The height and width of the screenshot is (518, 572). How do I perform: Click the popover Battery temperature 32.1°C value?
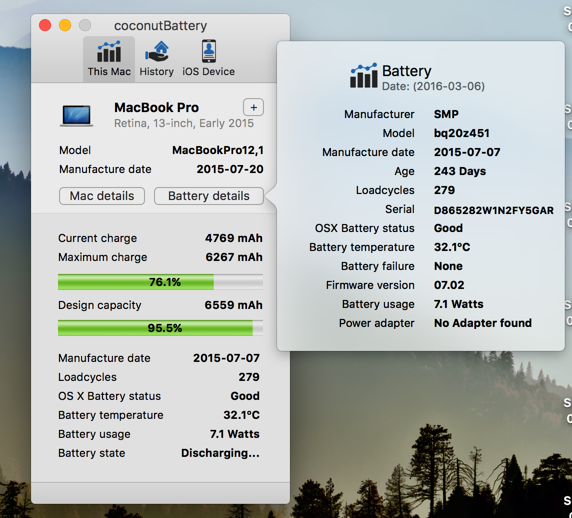tap(452, 247)
